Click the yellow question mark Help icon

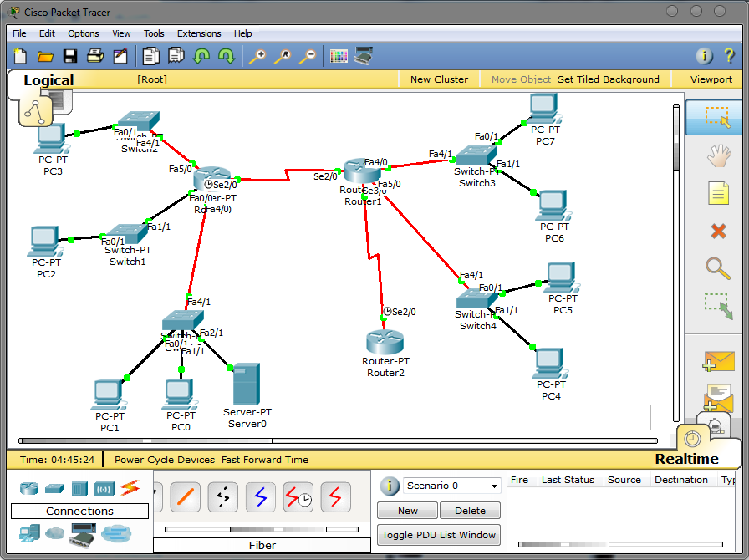pos(729,56)
